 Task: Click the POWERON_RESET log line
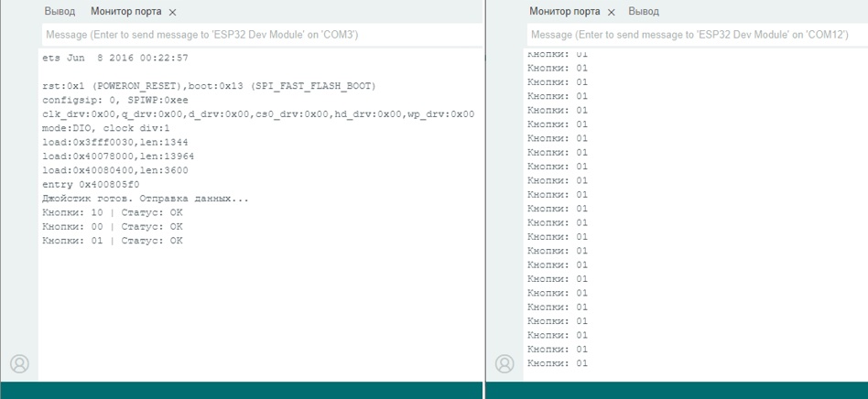click(x=209, y=86)
